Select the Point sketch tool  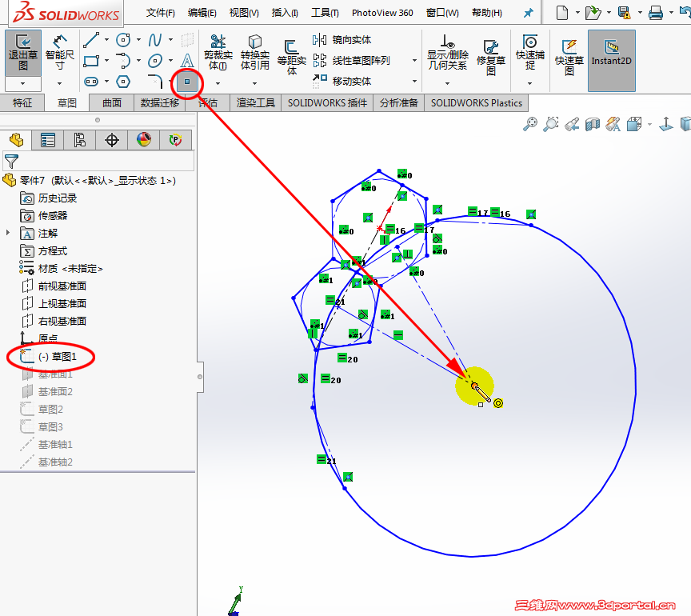tap(187, 82)
